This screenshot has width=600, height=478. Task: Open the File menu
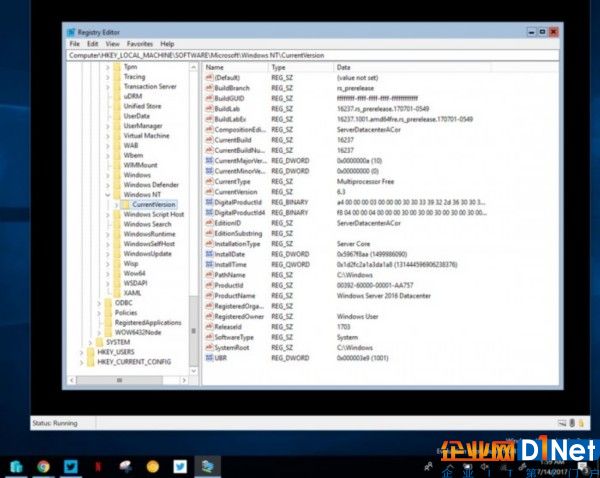click(x=75, y=44)
